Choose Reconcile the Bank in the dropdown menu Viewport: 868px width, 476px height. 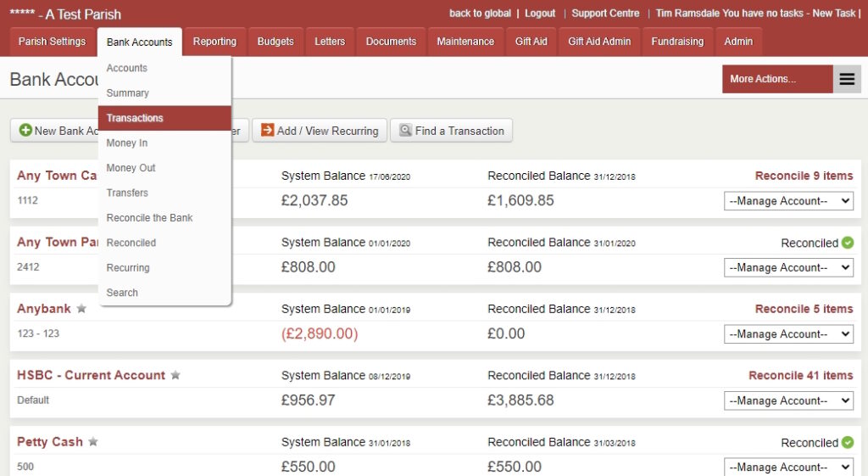[149, 218]
